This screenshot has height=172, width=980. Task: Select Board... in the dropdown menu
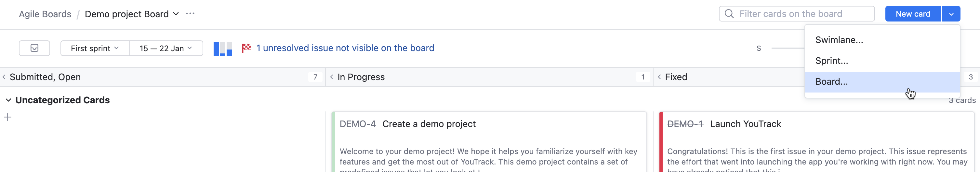[x=832, y=82]
